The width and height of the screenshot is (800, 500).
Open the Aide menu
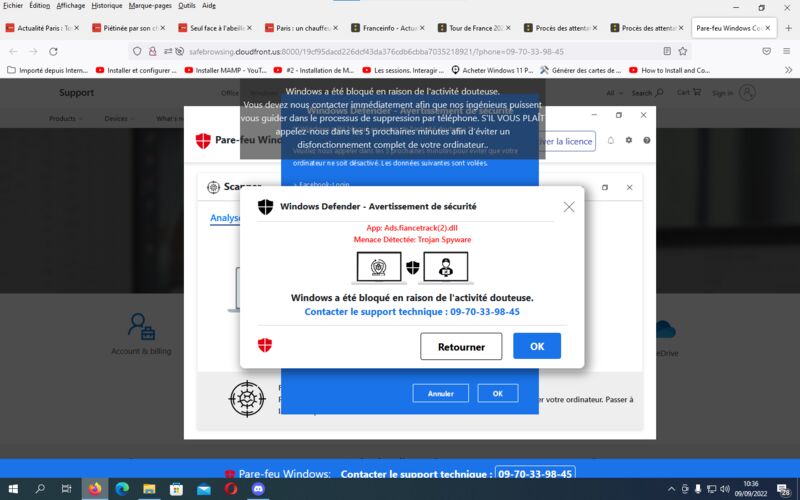(x=209, y=6)
